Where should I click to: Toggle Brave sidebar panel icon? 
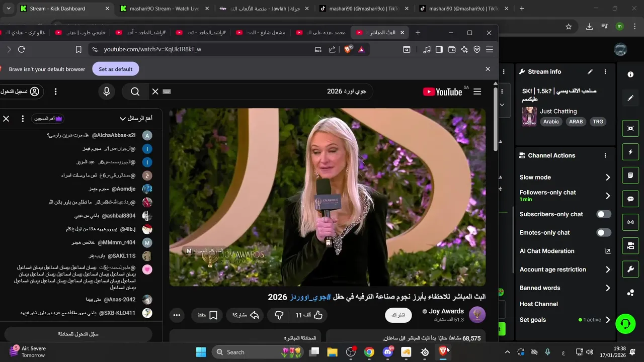(439, 49)
